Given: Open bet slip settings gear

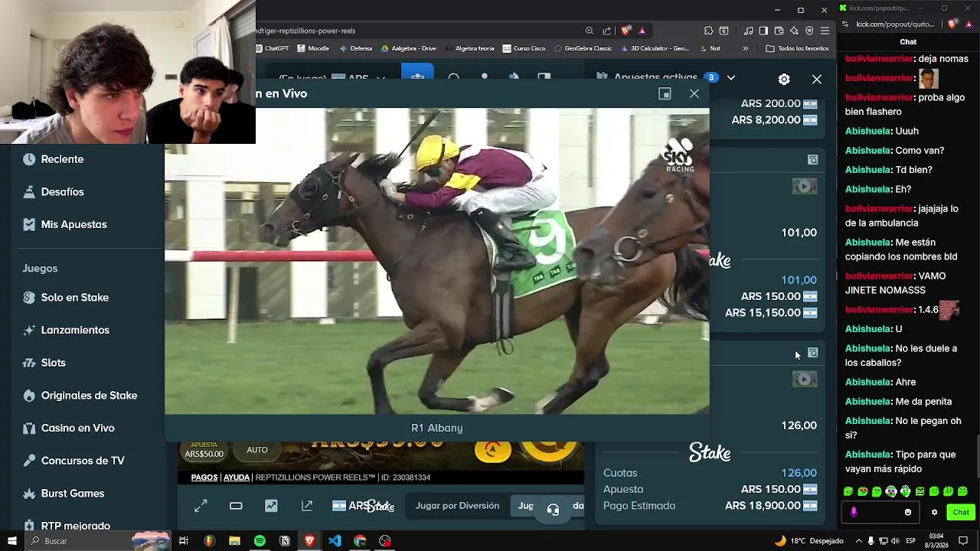Looking at the screenshot, I should point(784,79).
